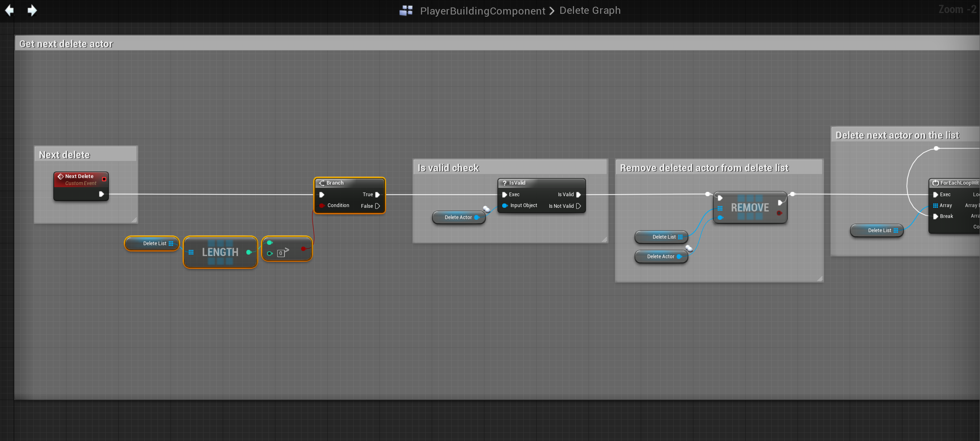This screenshot has width=980, height=441.
Task: Click the back navigation arrow
Action: [9, 10]
